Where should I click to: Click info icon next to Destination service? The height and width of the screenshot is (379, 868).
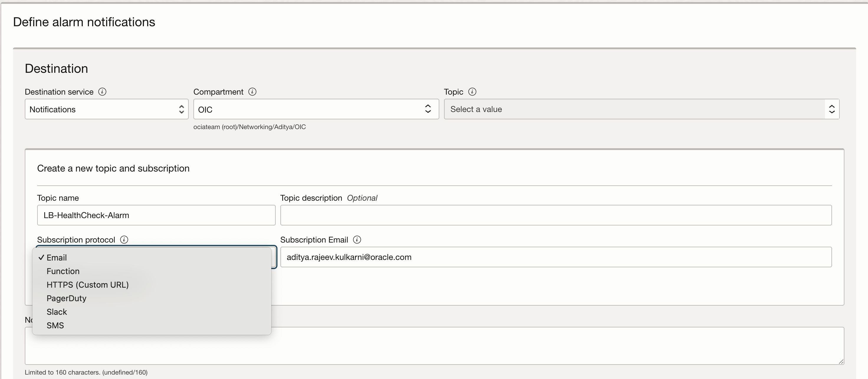click(x=102, y=92)
